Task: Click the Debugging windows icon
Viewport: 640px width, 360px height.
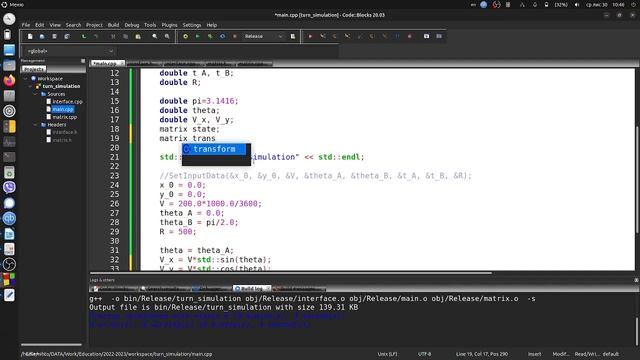Action: pos(427,36)
